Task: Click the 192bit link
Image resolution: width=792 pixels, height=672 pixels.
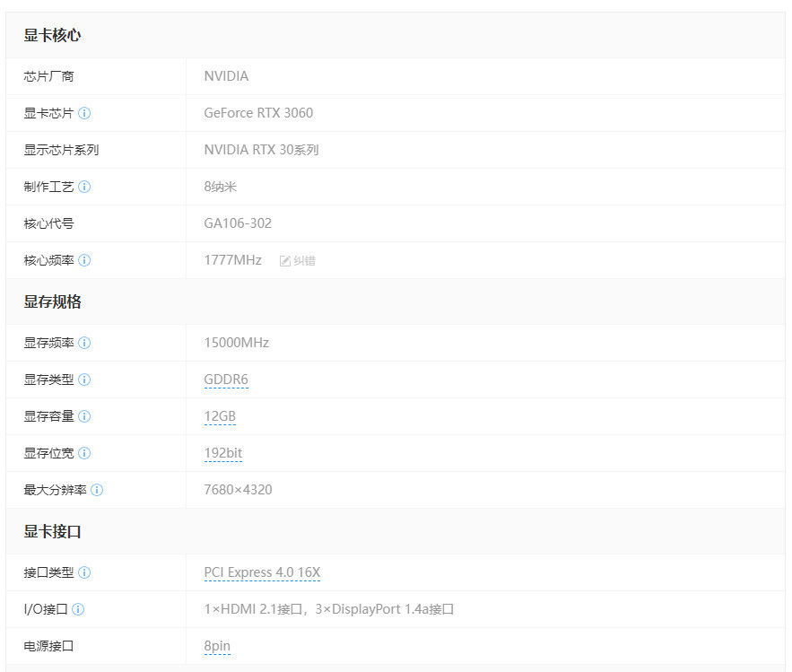Action: click(222, 453)
